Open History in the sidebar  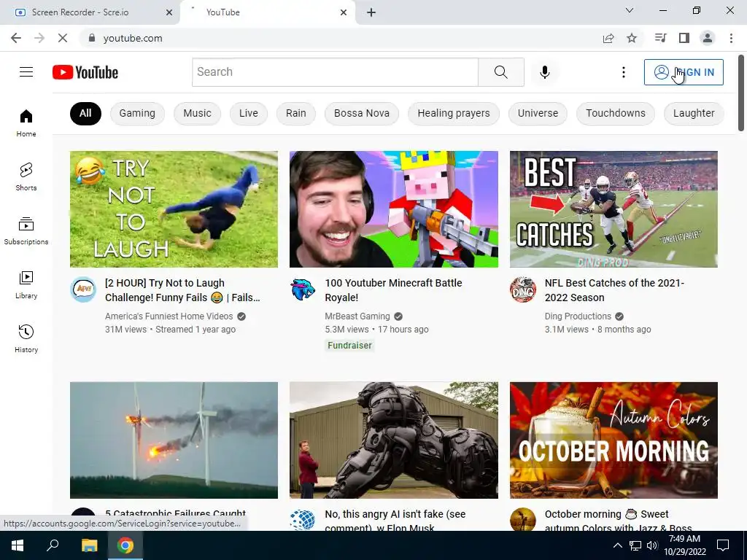pyautogui.click(x=26, y=338)
